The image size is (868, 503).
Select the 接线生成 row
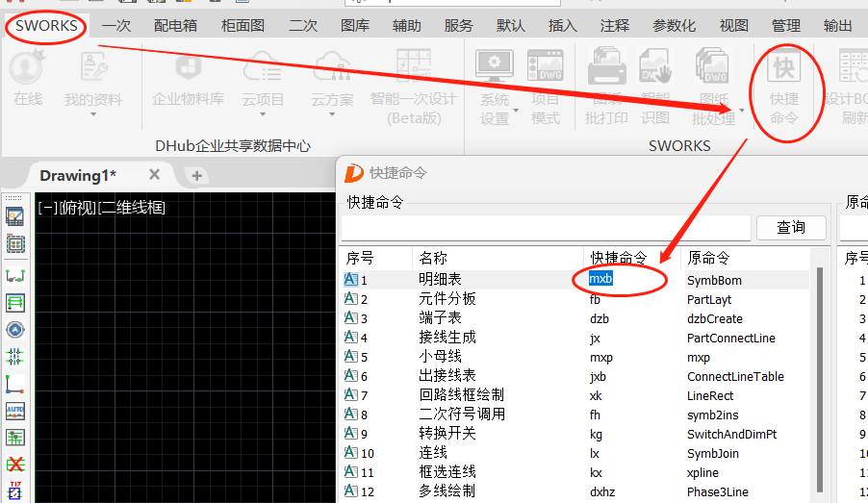click(575, 338)
